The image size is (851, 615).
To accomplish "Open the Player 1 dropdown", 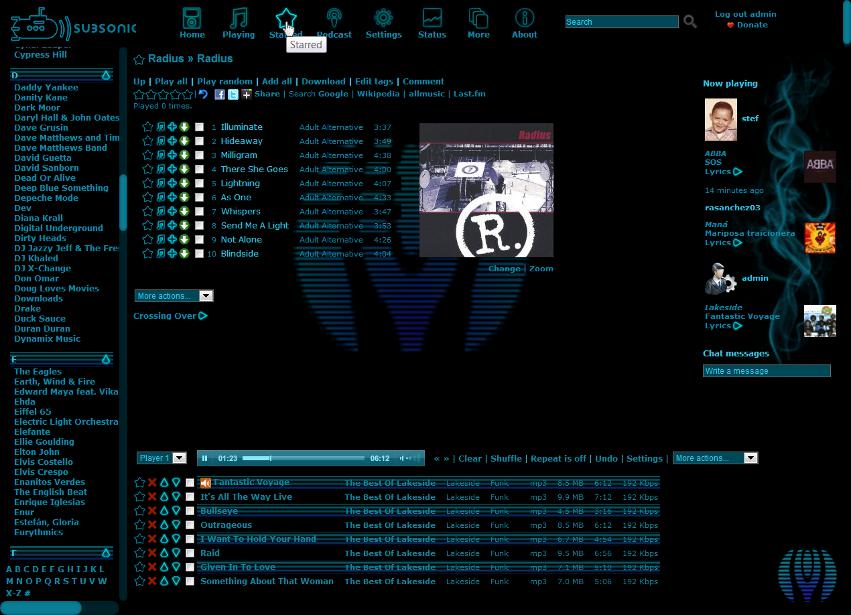I will click(x=162, y=458).
